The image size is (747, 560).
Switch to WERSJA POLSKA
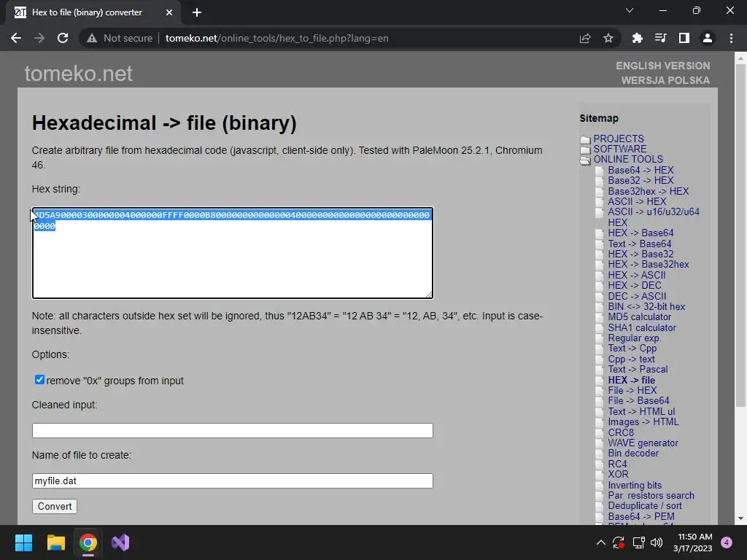665,80
